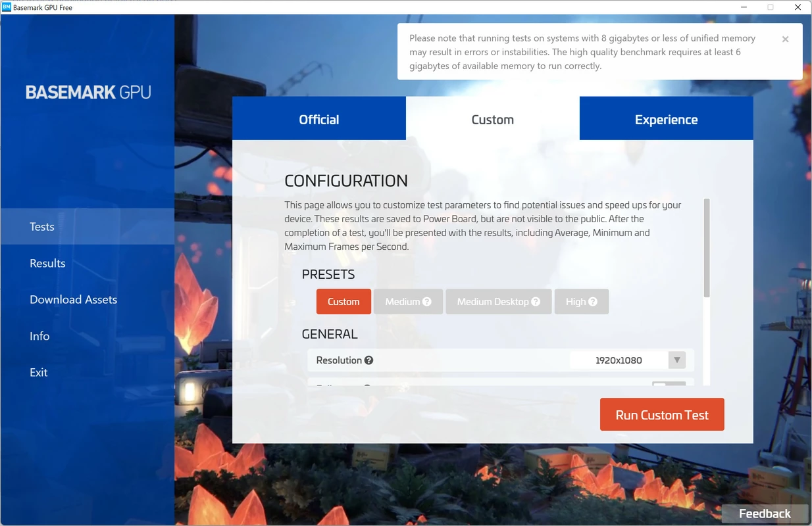Image resolution: width=812 pixels, height=526 pixels.
Task: Open Results in the sidebar
Action: tap(88, 263)
